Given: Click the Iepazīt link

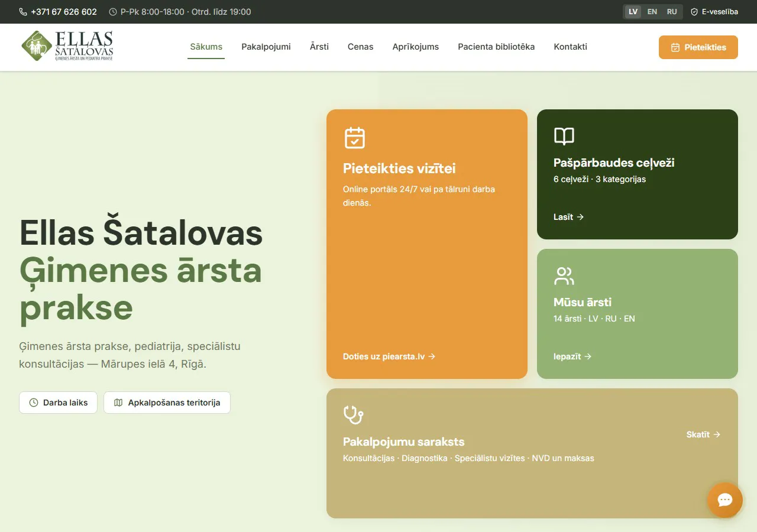Looking at the screenshot, I should click(572, 356).
